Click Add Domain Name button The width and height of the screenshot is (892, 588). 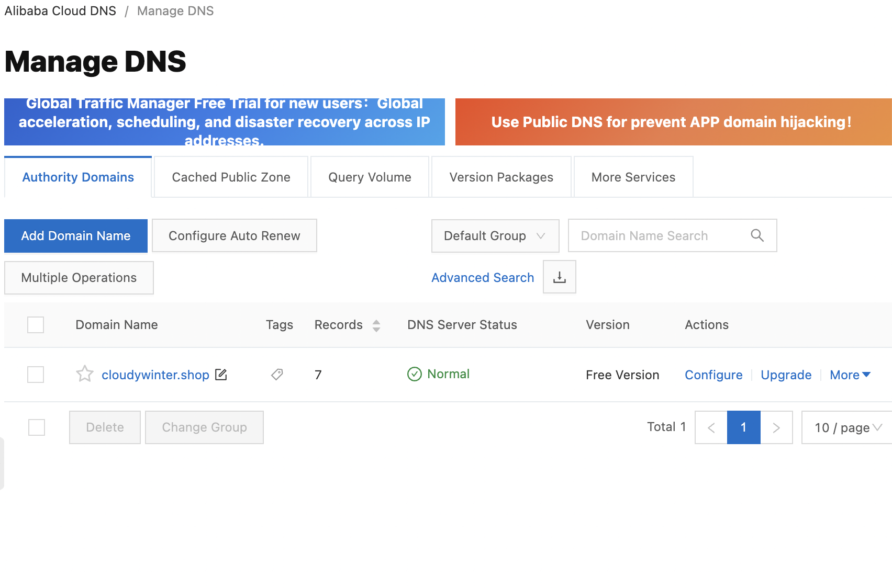tap(76, 236)
